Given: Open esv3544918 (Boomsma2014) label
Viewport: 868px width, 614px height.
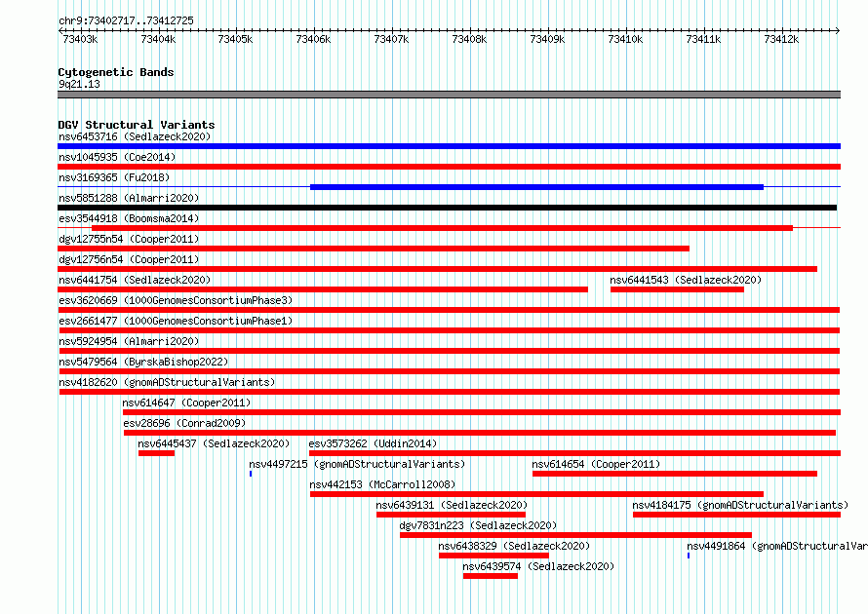Looking at the screenshot, I should [129, 218].
